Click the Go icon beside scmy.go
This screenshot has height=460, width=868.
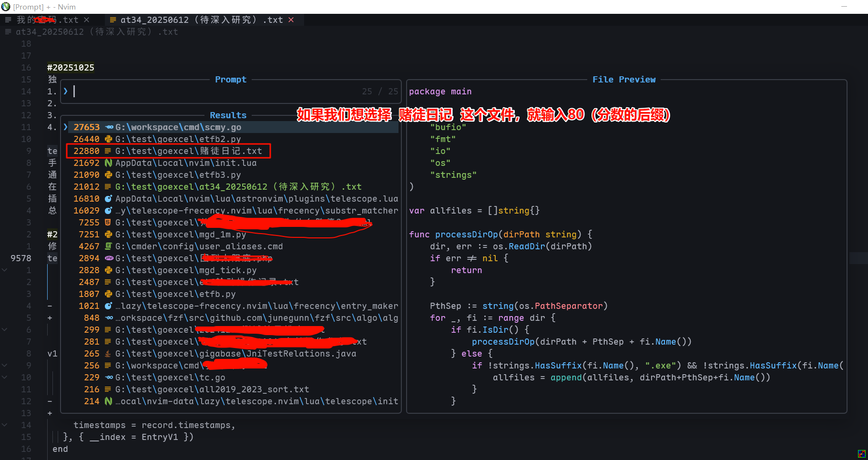click(x=109, y=127)
